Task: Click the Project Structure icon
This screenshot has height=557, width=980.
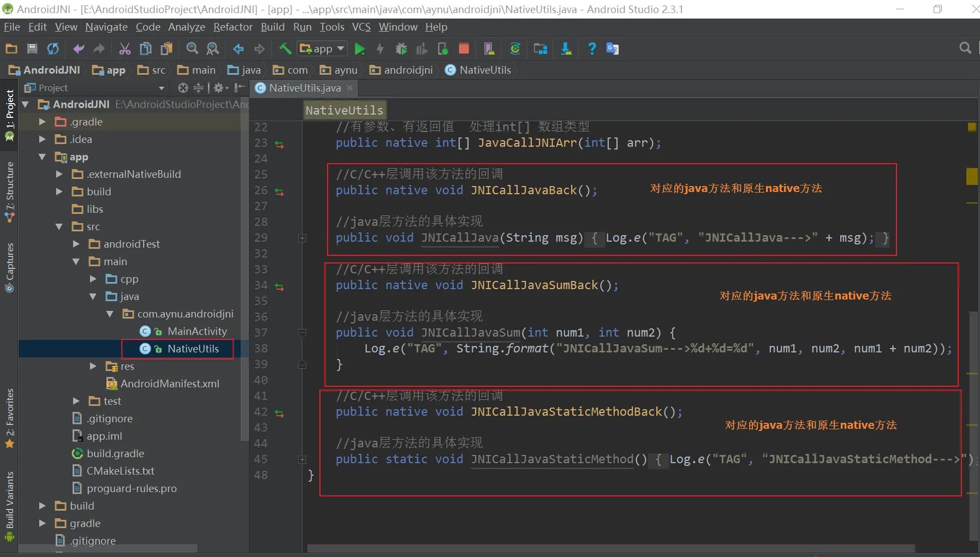Action: point(541,49)
